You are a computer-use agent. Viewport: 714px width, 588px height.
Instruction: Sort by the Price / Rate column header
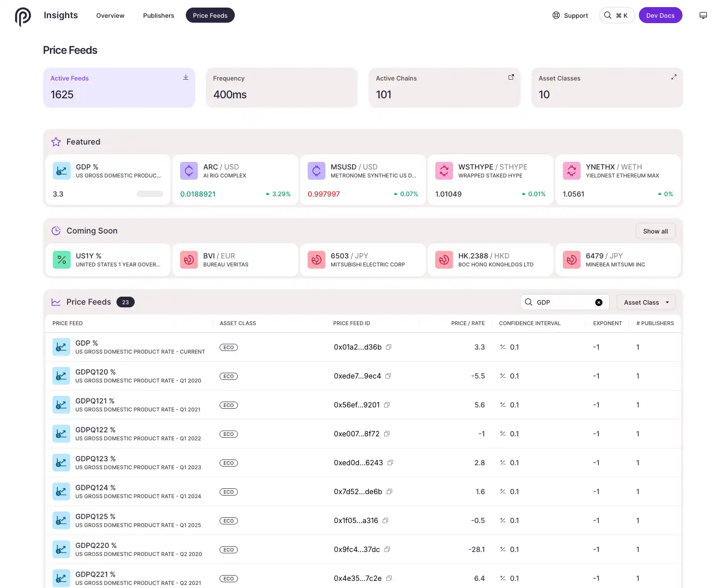[x=467, y=323]
